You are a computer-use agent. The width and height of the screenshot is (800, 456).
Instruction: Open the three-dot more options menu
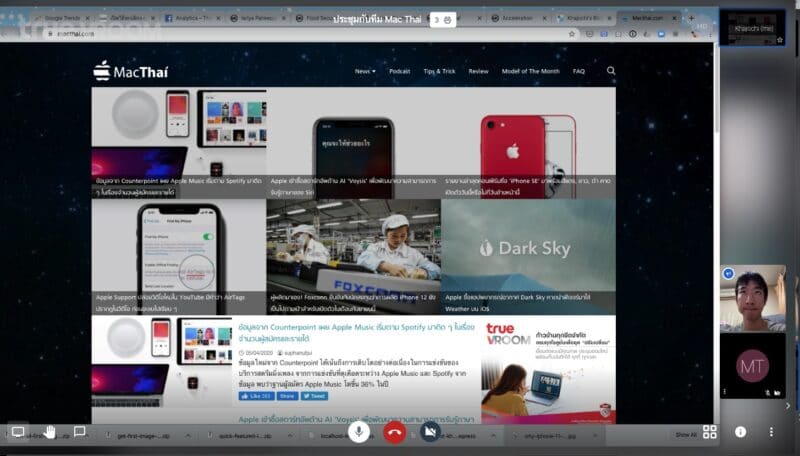771,432
